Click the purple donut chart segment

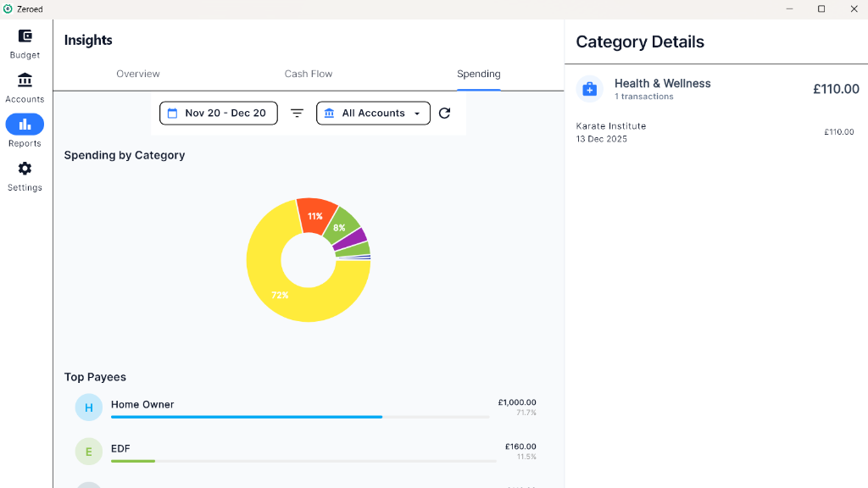[x=352, y=238]
